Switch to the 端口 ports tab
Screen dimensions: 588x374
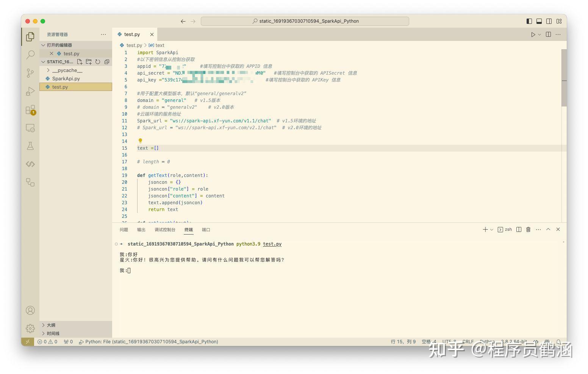tap(206, 230)
